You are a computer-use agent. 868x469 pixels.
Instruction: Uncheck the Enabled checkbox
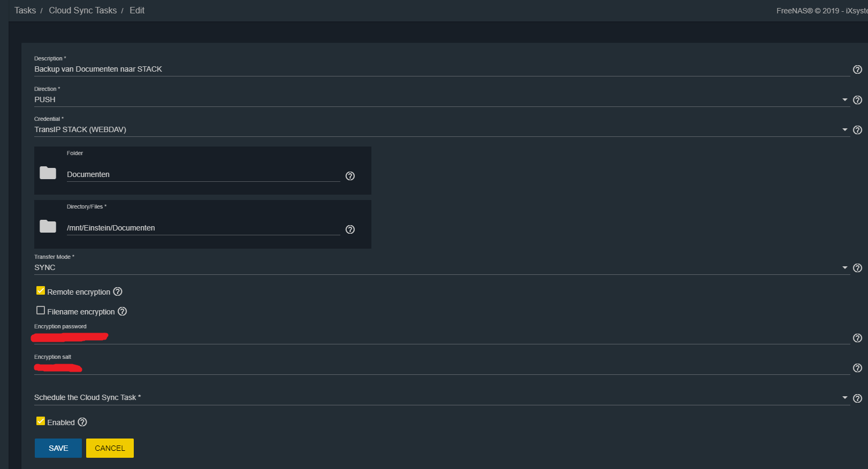[x=41, y=421]
